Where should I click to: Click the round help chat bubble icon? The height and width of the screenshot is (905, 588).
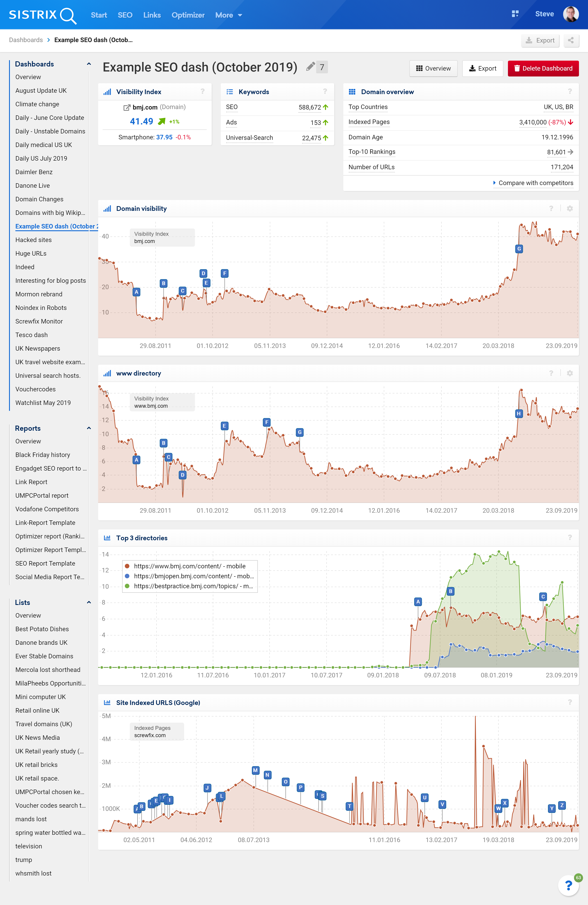(568, 885)
